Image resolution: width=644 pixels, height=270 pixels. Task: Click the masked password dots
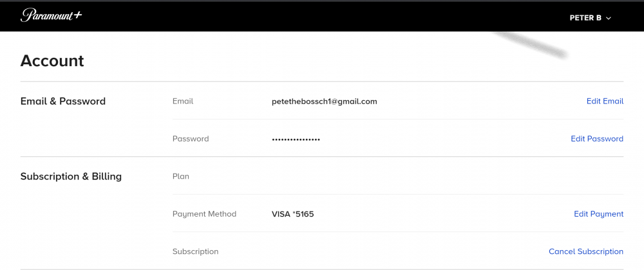tap(296, 139)
